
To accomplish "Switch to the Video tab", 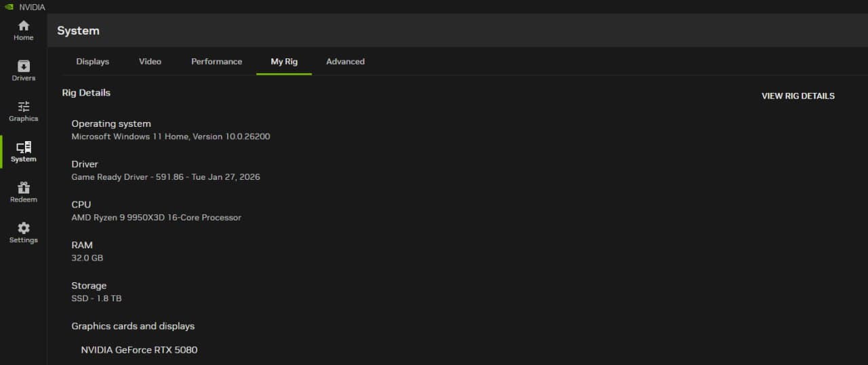I will [150, 61].
